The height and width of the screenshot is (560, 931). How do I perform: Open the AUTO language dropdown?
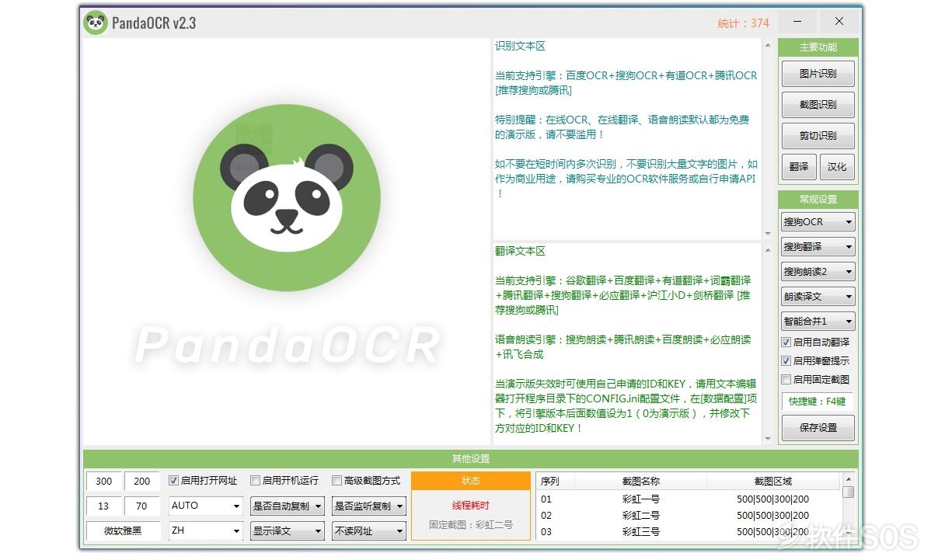point(206,506)
